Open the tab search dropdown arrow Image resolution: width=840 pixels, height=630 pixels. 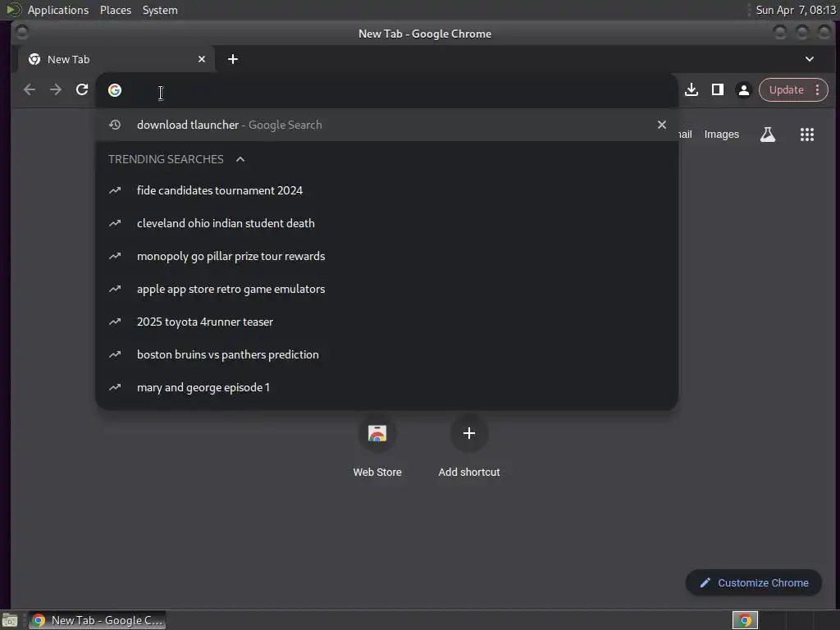(810, 59)
